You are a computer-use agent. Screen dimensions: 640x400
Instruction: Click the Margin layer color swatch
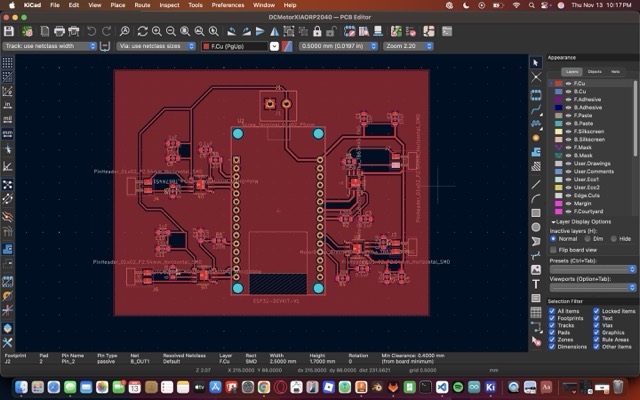coord(558,203)
